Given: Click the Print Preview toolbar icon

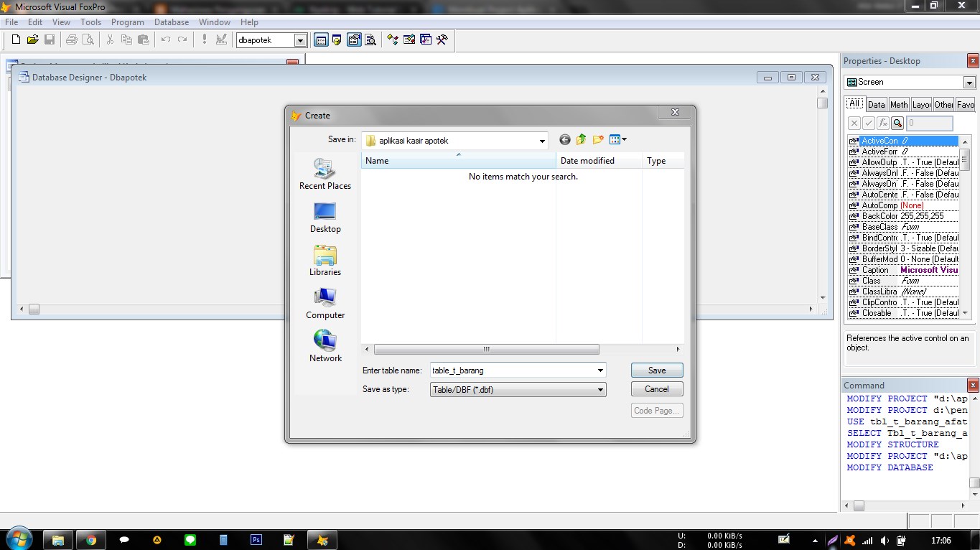Looking at the screenshot, I should (88, 39).
